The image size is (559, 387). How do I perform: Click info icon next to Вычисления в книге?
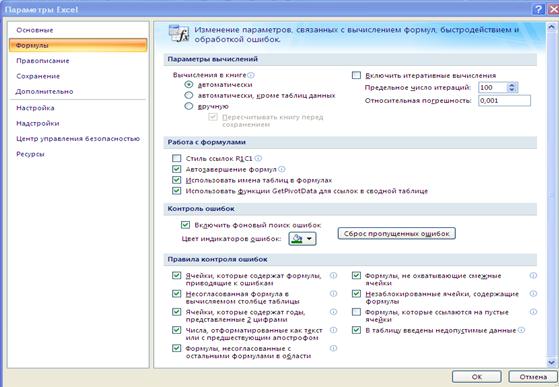(x=251, y=75)
